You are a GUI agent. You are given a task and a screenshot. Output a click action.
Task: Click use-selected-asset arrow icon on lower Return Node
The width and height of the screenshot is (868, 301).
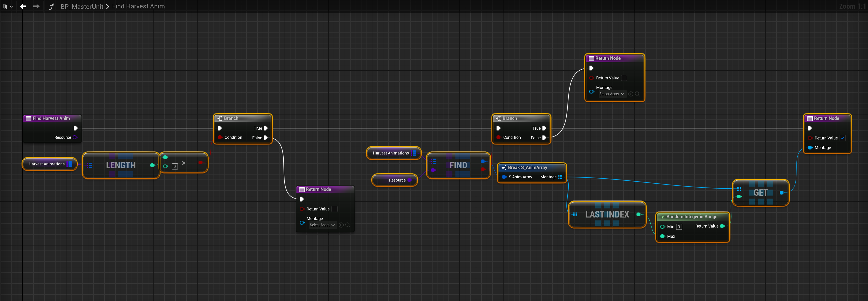tap(341, 225)
